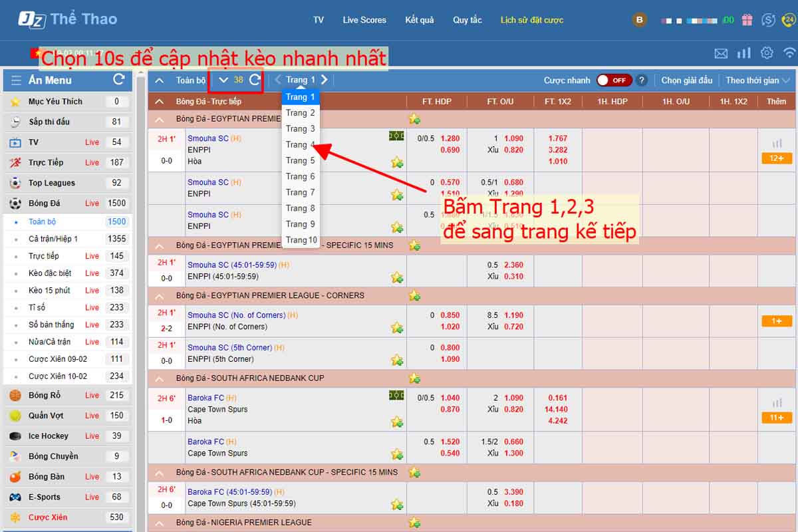Click the JZ Thể Thao logo
This screenshot has width=798, height=532.
click(68, 19)
